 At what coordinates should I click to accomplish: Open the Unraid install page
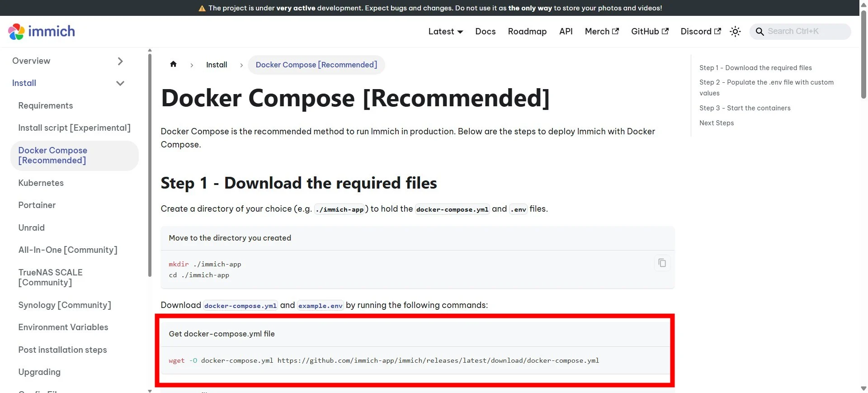click(x=31, y=227)
